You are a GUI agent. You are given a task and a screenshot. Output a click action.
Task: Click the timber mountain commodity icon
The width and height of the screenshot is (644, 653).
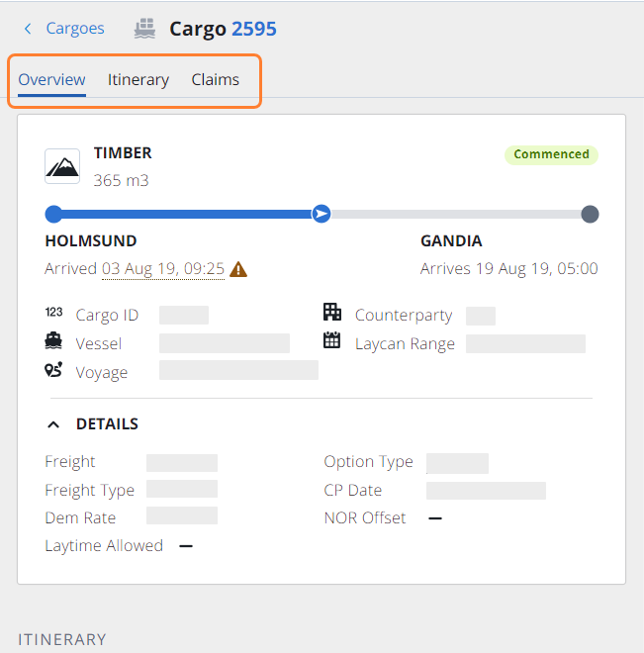(x=62, y=166)
